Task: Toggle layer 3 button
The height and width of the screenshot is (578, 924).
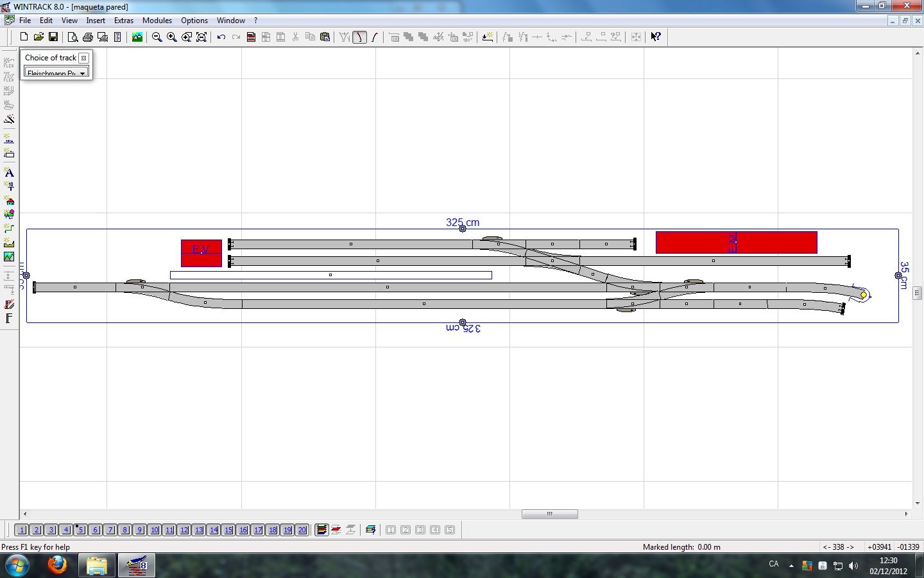Action: tap(51, 530)
